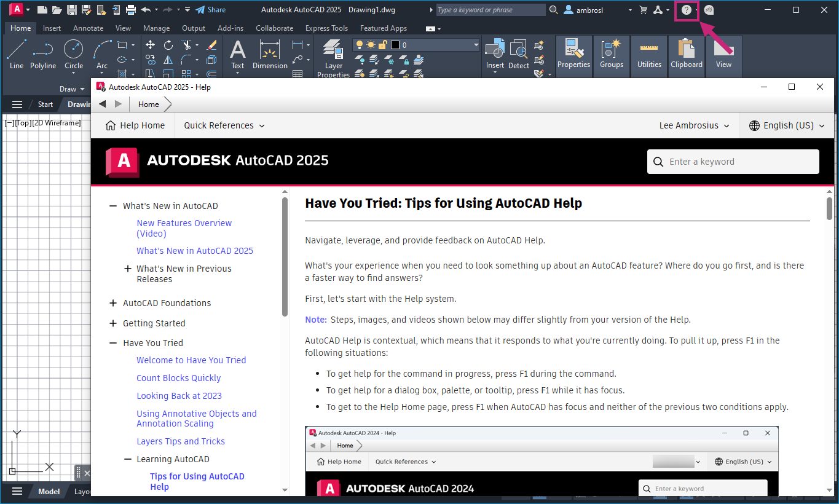Open the Output ribbon tab

point(194,28)
